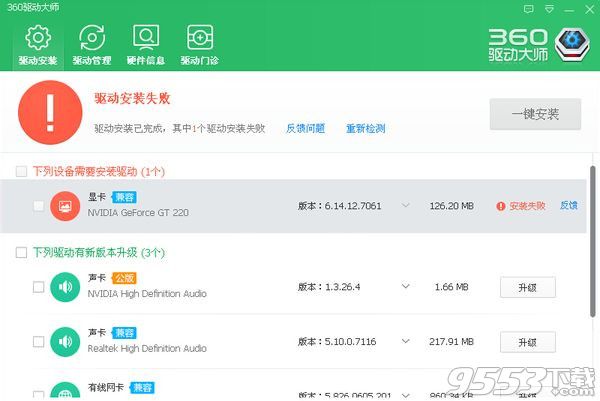Click the 有线网卡 network card icon
This screenshot has height=401, width=600.
[x=65, y=391]
